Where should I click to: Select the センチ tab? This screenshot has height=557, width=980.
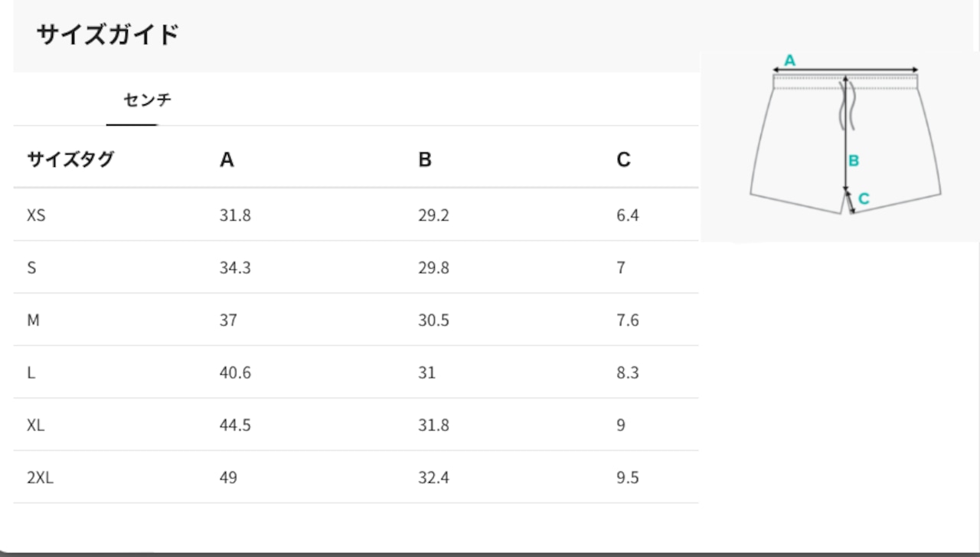pos(147,100)
